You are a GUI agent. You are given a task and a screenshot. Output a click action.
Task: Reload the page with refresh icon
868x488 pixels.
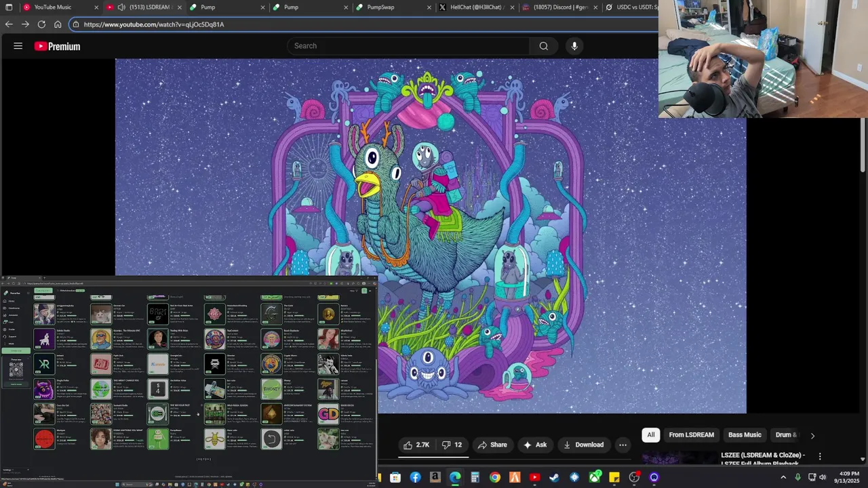[x=41, y=24]
